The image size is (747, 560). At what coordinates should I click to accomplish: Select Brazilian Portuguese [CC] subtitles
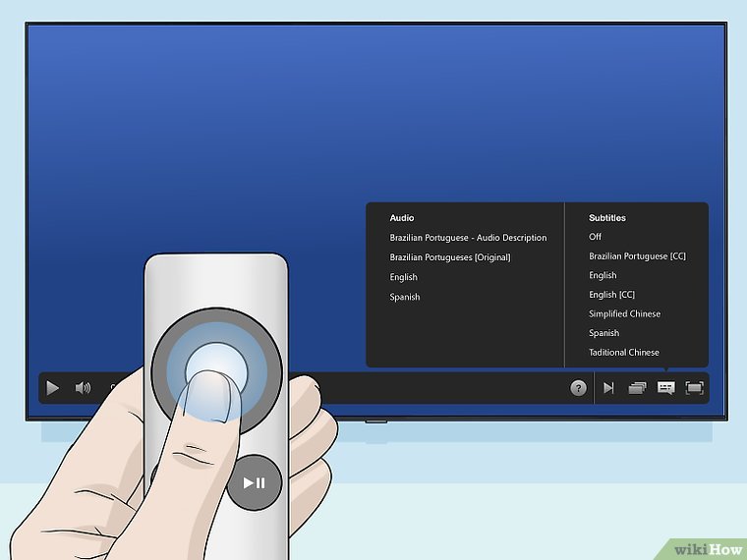637,256
